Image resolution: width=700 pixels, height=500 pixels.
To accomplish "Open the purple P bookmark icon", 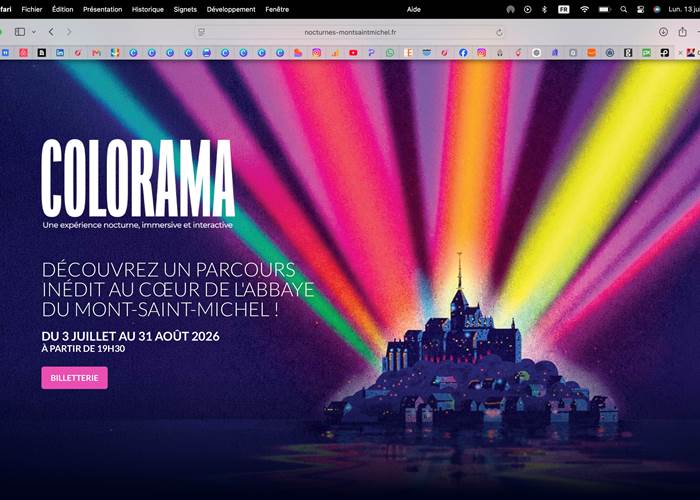I will tap(371, 53).
